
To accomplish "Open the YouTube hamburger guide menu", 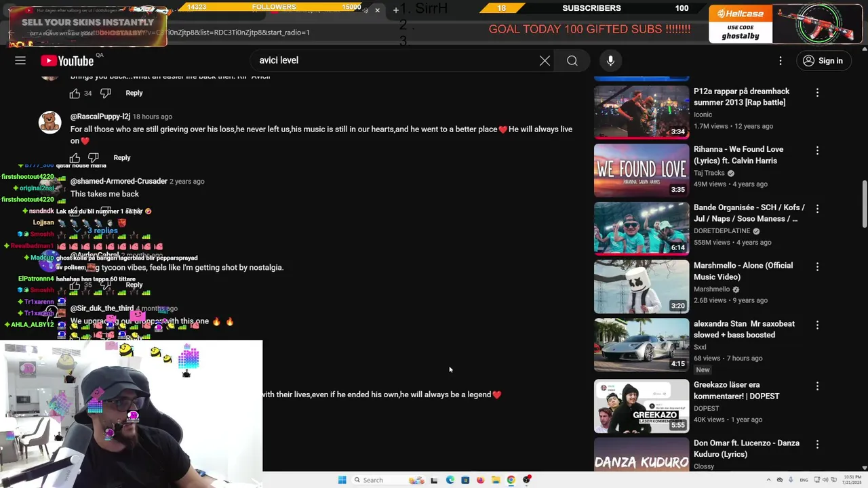I will click(20, 60).
